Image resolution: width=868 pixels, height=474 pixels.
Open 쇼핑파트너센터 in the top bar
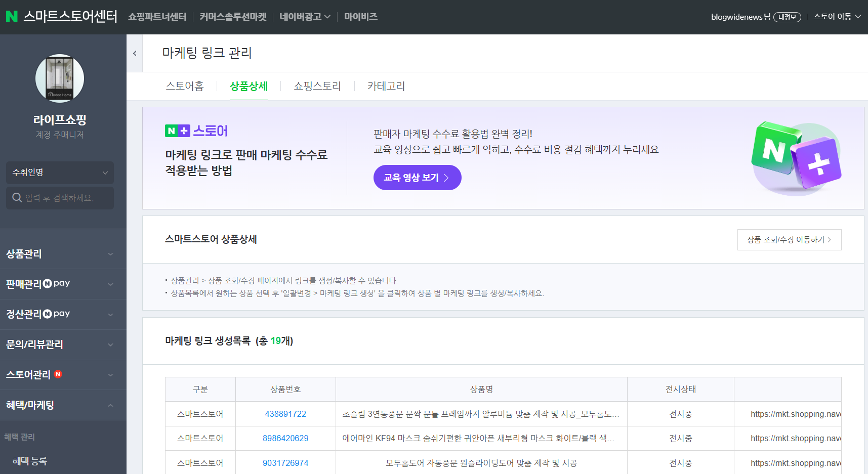click(x=157, y=17)
